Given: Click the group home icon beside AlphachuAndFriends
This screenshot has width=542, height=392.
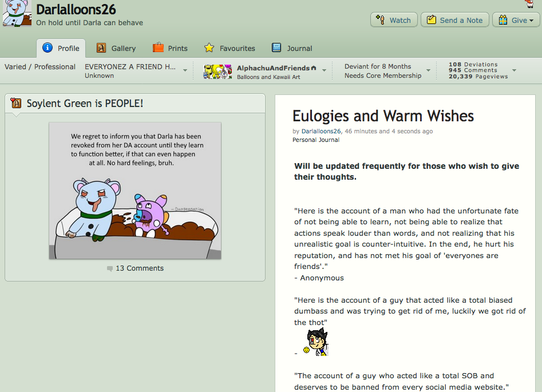Looking at the screenshot, I should tap(314, 68).
